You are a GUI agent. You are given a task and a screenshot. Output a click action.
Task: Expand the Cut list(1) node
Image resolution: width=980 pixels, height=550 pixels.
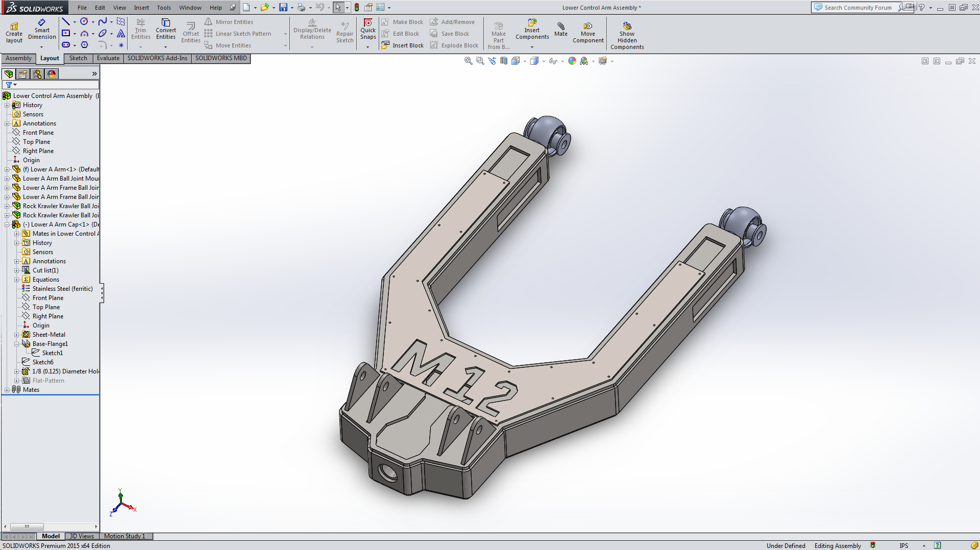click(17, 270)
